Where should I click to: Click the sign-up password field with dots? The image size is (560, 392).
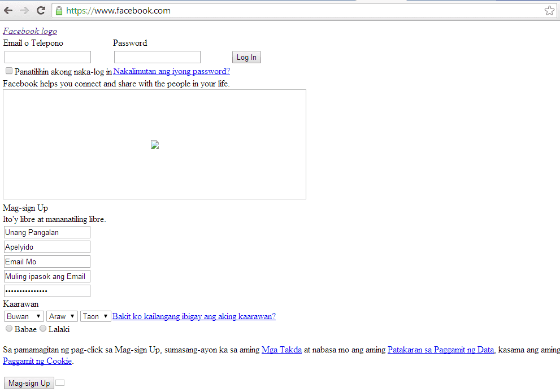[47, 290]
